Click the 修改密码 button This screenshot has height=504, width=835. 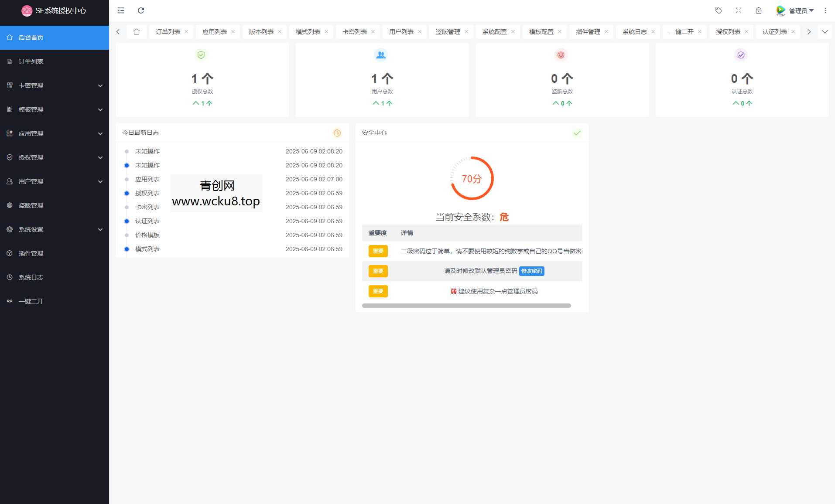[532, 271]
